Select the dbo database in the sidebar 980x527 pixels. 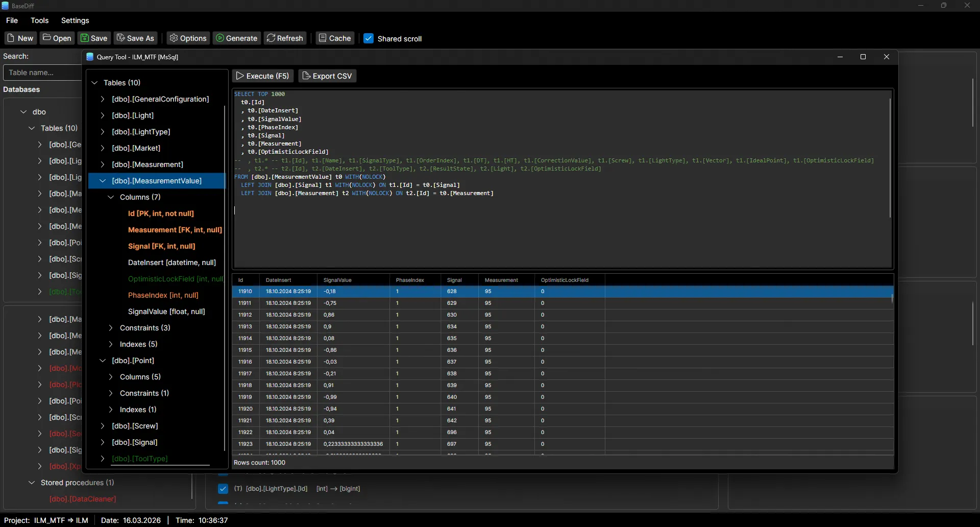coord(39,112)
